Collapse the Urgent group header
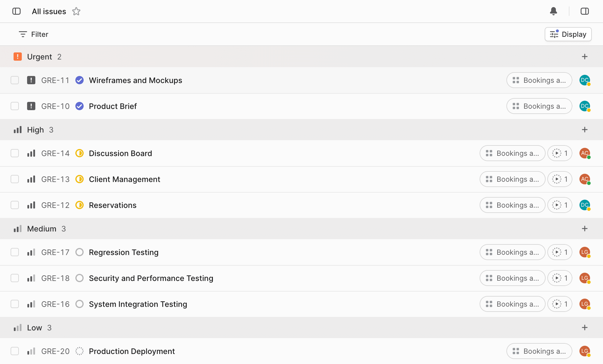Viewport: 603px width, 364px height. point(301,57)
